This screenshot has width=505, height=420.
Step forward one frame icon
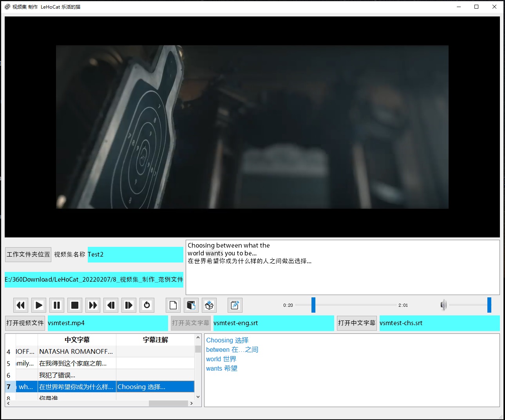click(129, 305)
